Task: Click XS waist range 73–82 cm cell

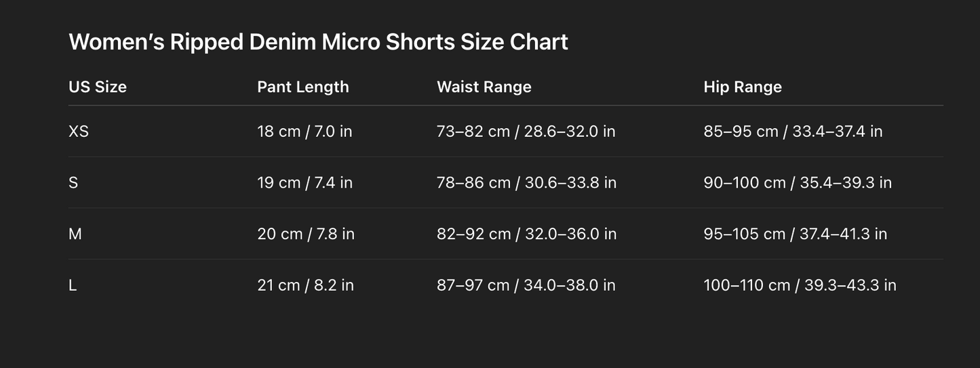Action: 526,131
